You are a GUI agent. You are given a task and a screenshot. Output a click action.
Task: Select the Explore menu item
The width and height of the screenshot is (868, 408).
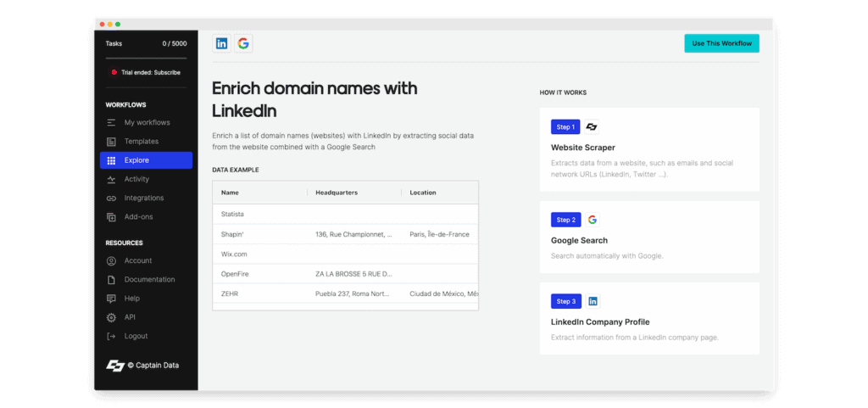pos(146,160)
